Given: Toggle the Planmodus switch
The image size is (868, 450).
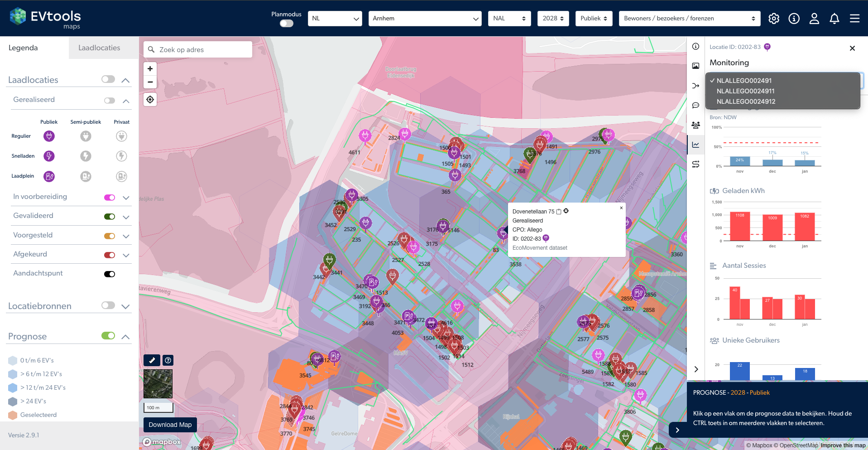Looking at the screenshot, I should point(286,24).
